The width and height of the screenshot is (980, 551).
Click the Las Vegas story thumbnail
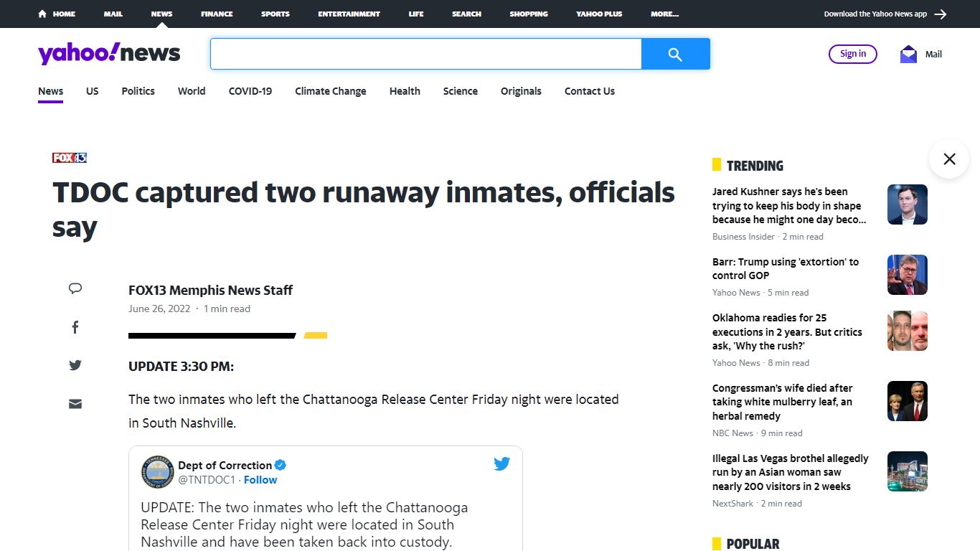click(908, 471)
